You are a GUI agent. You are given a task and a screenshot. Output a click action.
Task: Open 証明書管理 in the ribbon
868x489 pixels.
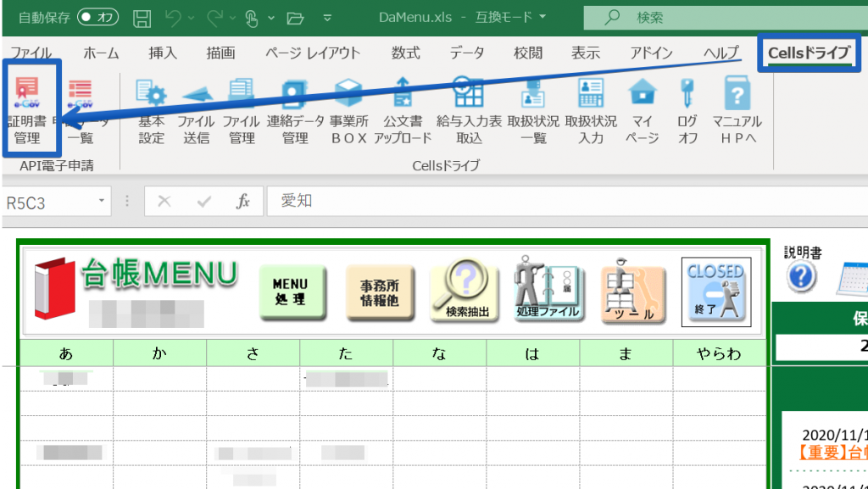(27, 110)
